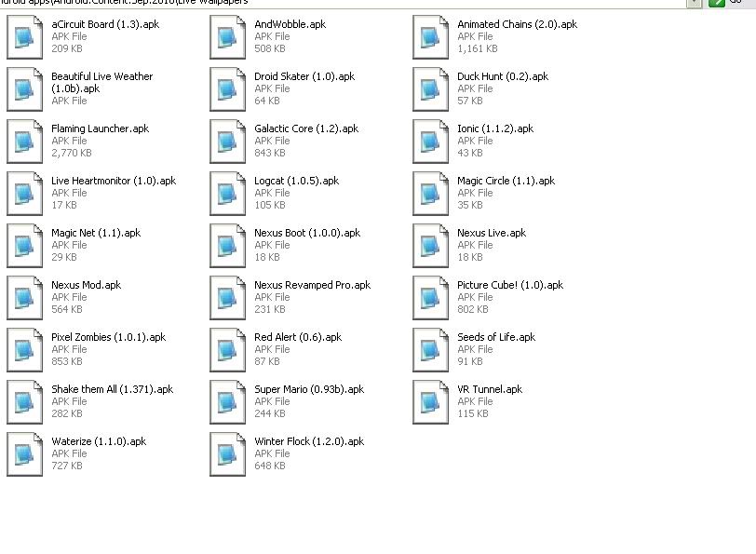Click the file name 'Nexus Live.apk'
The height and width of the screenshot is (554, 756).
point(492,233)
